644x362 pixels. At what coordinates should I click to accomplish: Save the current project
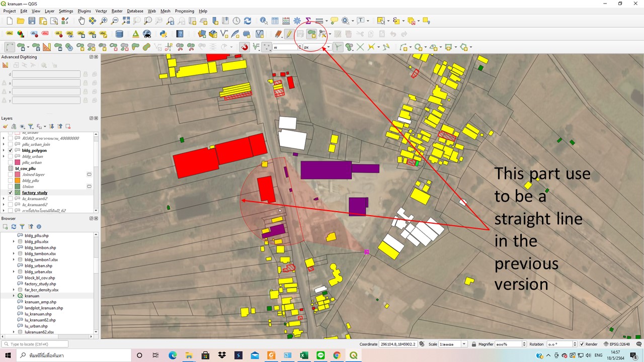click(31, 21)
